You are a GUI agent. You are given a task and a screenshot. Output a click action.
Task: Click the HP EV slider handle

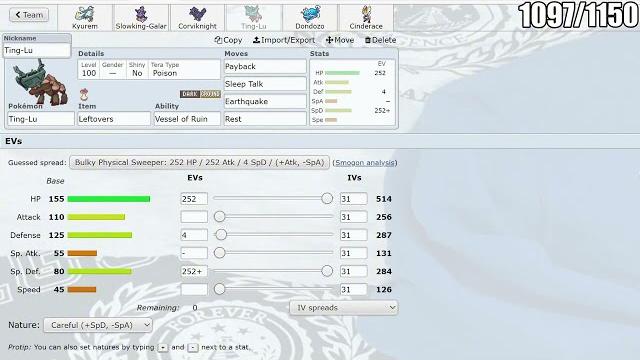(x=327, y=198)
